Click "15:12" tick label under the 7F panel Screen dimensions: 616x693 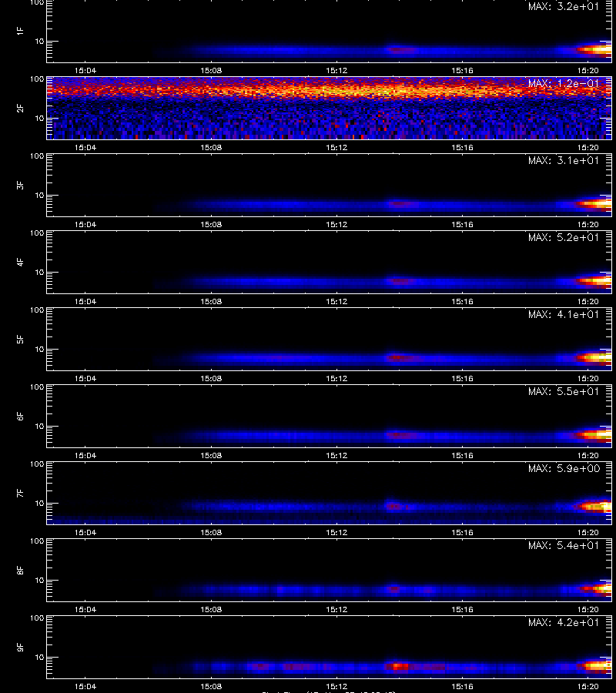[336, 532]
